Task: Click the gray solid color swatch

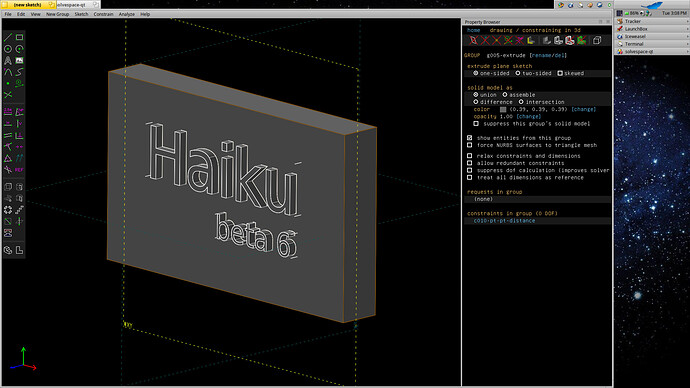Action: coord(503,109)
